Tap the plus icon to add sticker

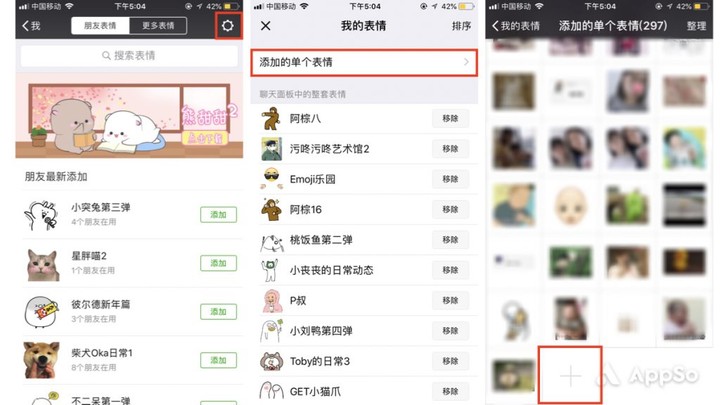tap(570, 377)
